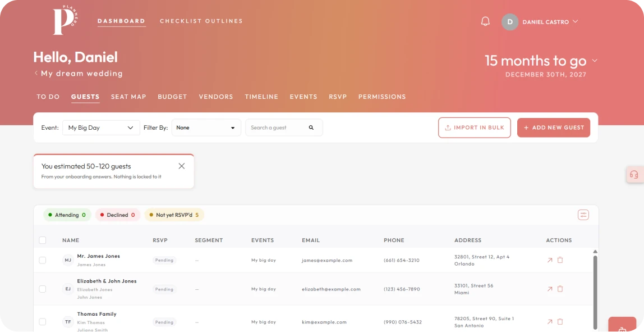Click the NAME column header

click(x=71, y=240)
